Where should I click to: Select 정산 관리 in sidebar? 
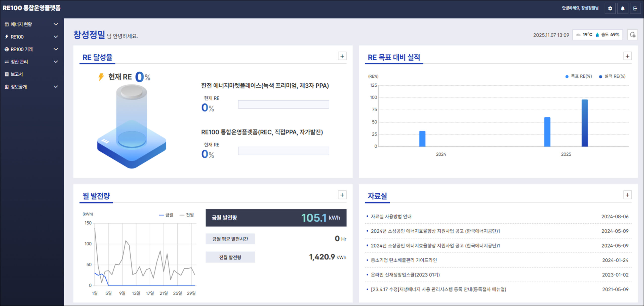point(19,62)
